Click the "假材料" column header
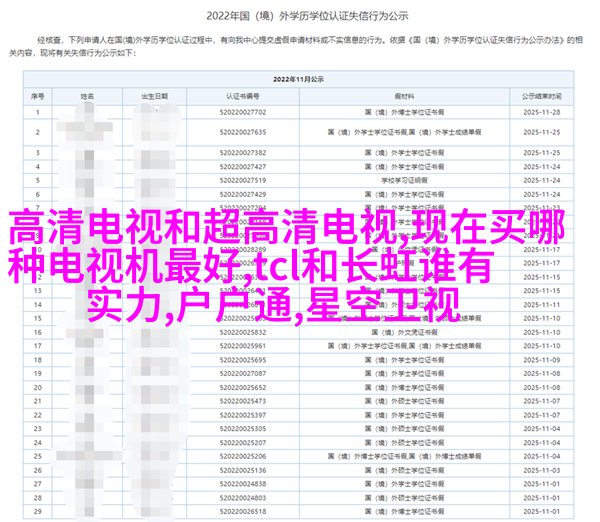Image resolution: width=600 pixels, height=522 pixels. [x=404, y=96]
